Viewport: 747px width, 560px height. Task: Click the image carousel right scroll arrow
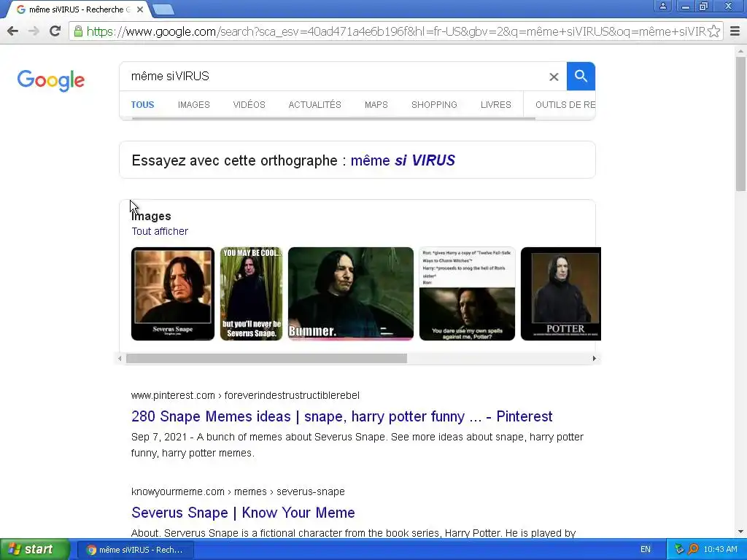tap(594, 359)
